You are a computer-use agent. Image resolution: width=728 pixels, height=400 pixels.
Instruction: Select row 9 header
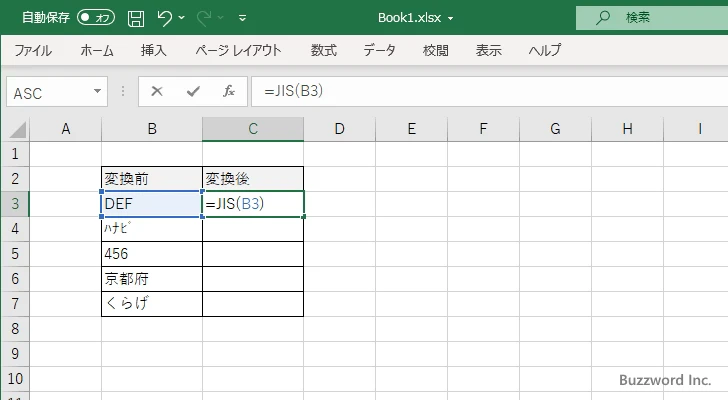pyautogui.click(x=15, y=354)
